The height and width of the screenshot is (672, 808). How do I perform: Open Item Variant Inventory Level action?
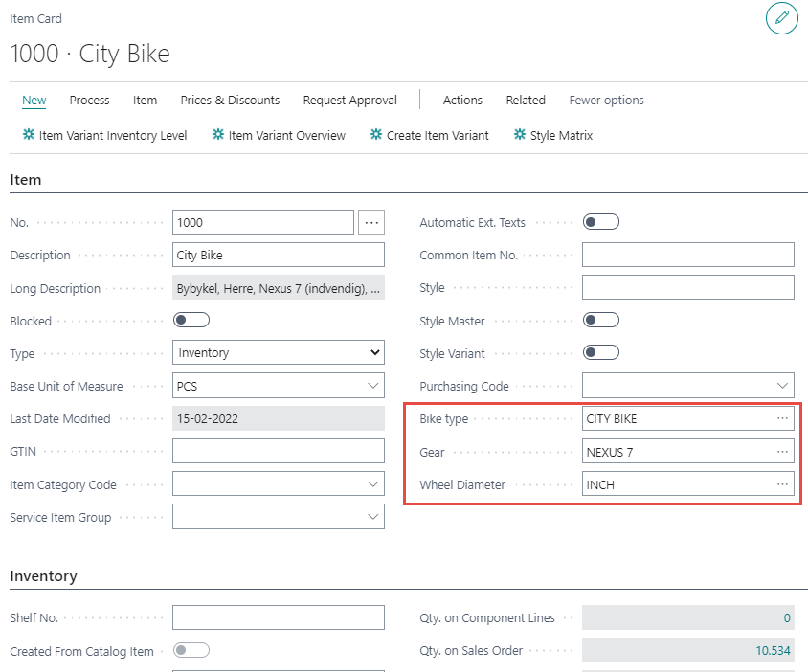click(105, 136)
